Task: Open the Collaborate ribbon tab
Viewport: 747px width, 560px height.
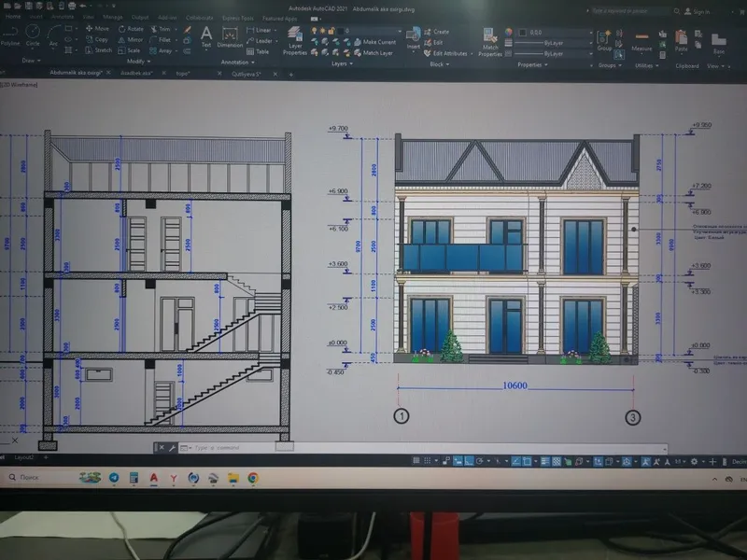Action: pos(199,18)
